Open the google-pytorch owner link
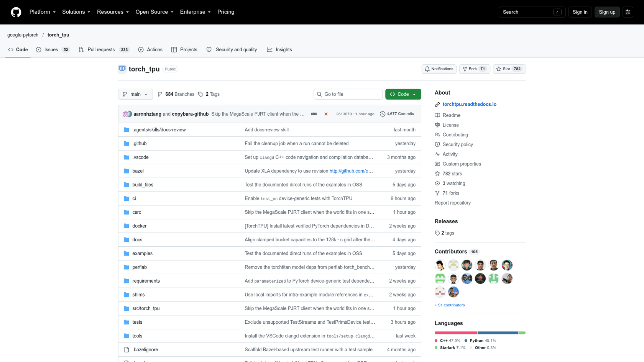This screenshot has height=362, width=644. pyautogui.click(x=23, y=35)
